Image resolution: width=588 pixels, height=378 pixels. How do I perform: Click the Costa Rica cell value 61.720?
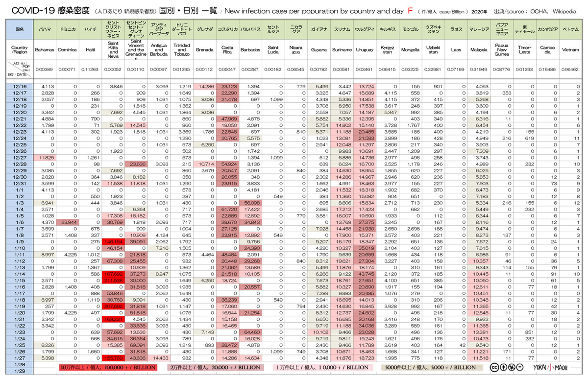click(227, 209)
